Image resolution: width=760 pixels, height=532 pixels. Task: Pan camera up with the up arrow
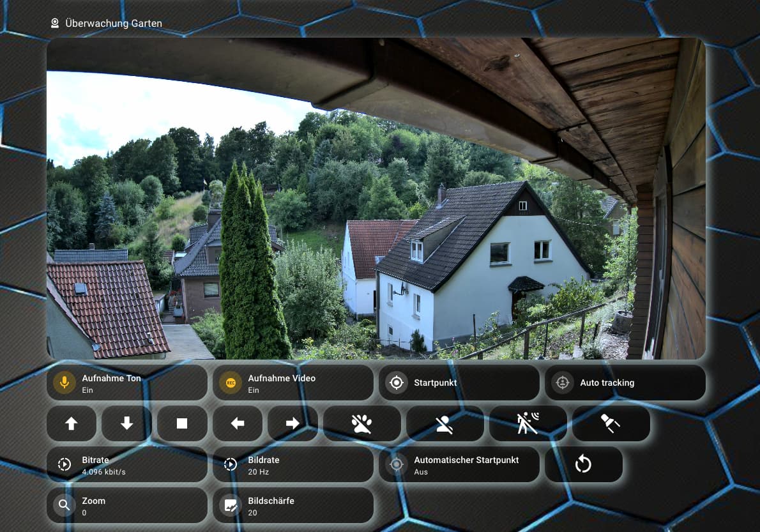(x=72, y=423)
